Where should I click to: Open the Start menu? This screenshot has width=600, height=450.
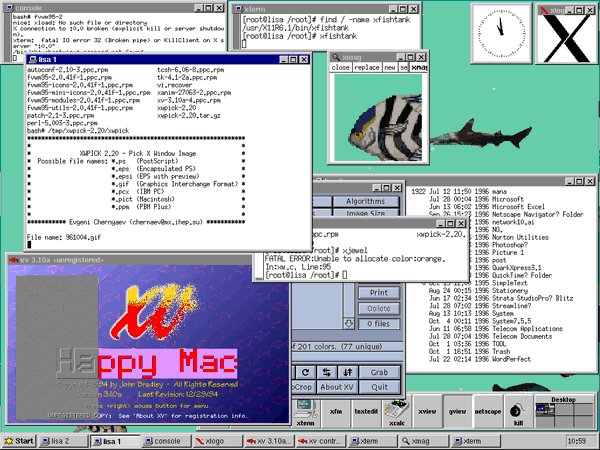[x=19, y=441]
